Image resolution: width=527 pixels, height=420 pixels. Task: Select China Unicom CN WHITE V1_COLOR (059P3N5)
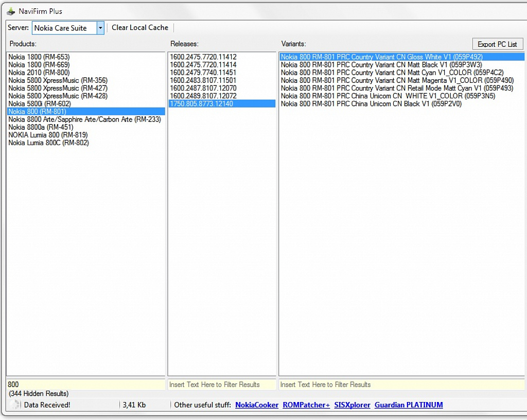pos(401,96)
